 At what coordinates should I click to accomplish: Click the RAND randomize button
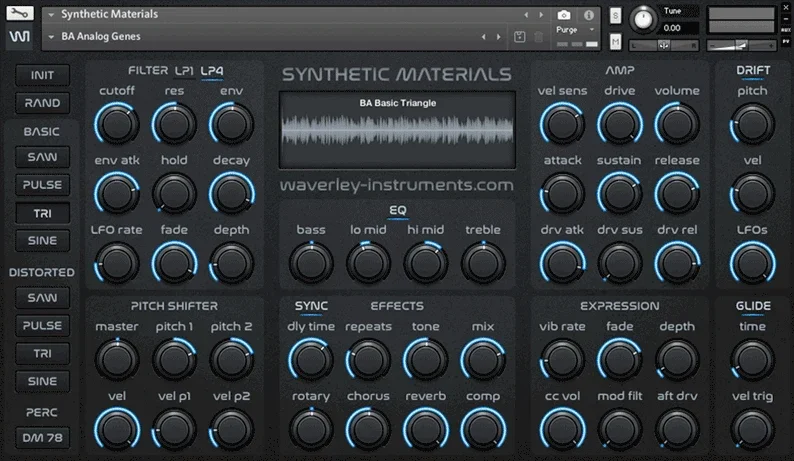[42, 103]
